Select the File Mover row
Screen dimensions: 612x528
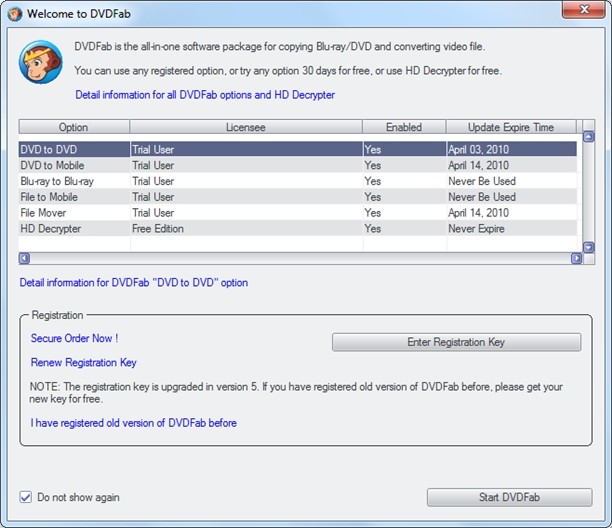pyautogui.click(x=298, y=213)
